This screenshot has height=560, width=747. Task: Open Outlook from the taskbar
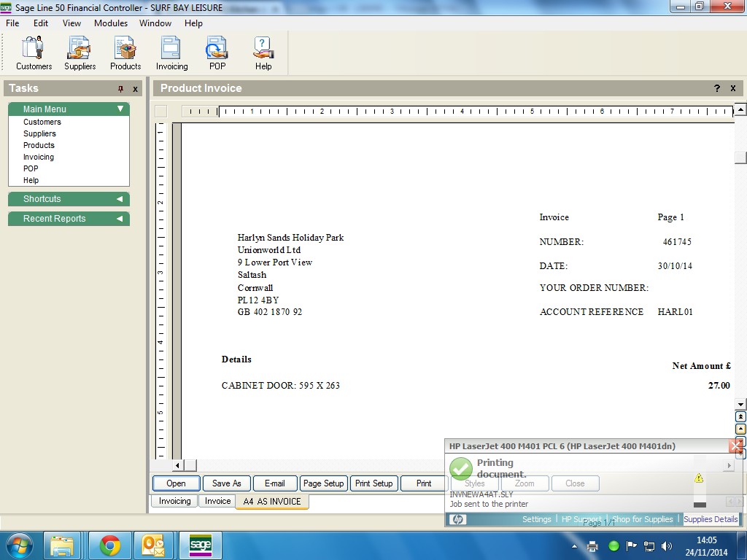pyautogui.click(x=154, y=545)
